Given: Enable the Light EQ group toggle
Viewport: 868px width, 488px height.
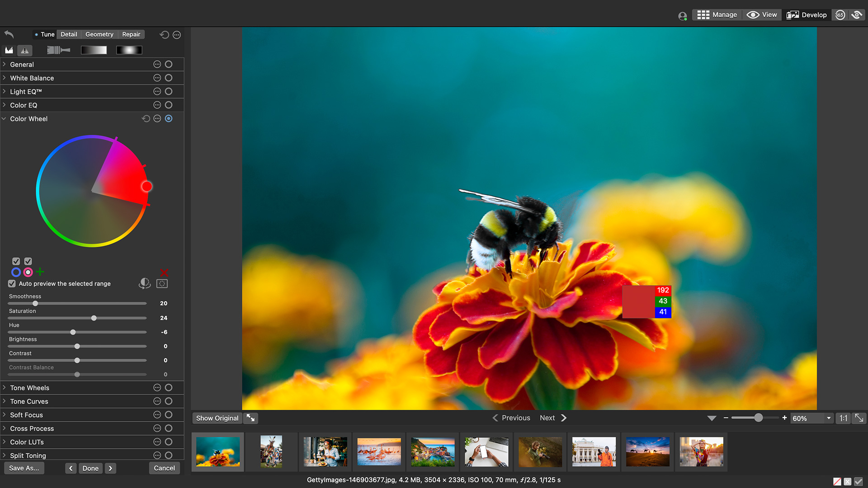Looking at the screenshot, I should 169,91.
